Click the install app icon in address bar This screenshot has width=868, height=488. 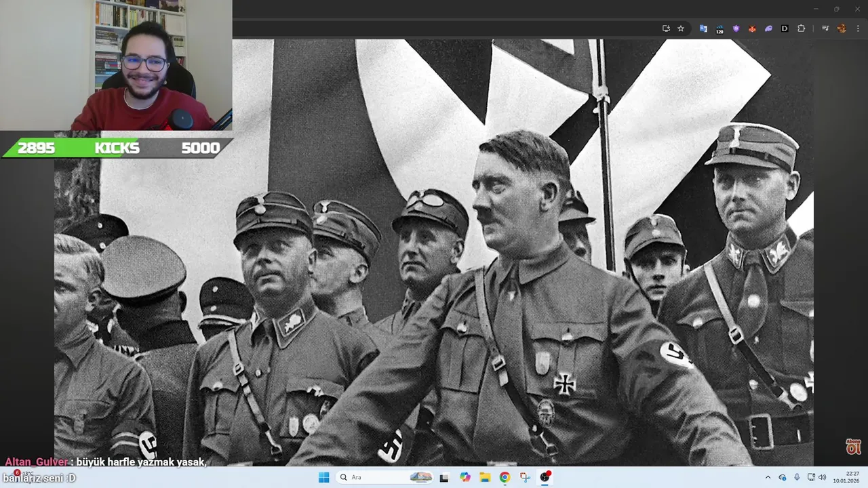666,28
